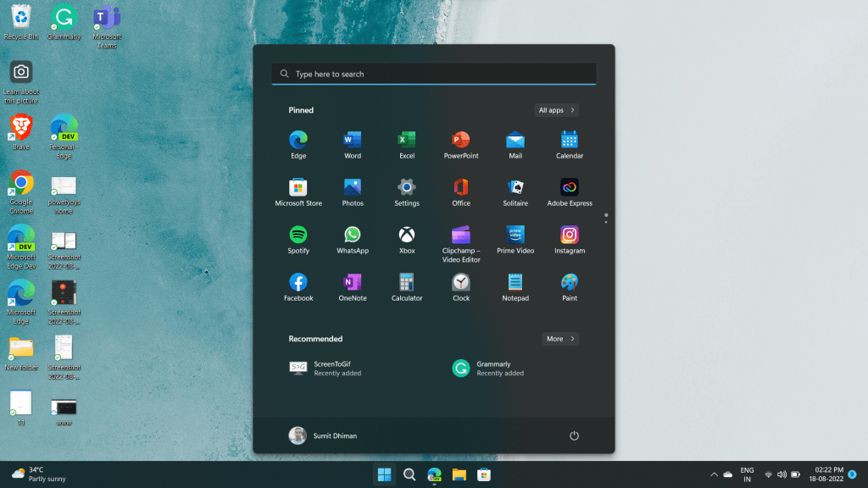Open OneDrive cloud icon in system tray
The width and height of the screenshot is (868, 488).
(728, 474)
